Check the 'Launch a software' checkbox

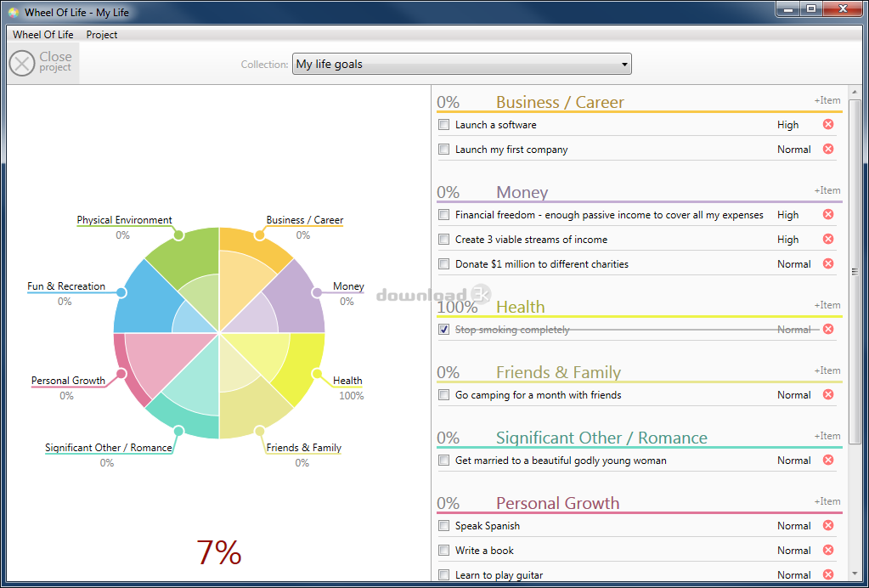point(443,125)
